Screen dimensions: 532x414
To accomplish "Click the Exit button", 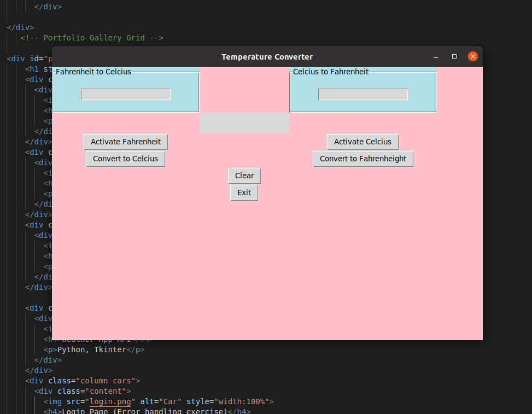I will pos(244,193).
